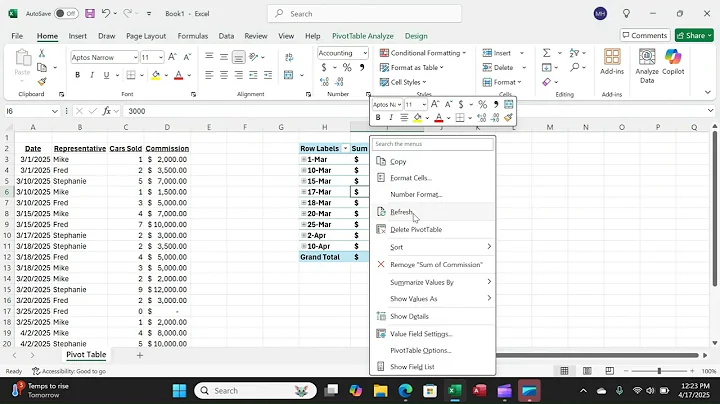Open Conditional Formatting dropdown

[x=423, y=53]
